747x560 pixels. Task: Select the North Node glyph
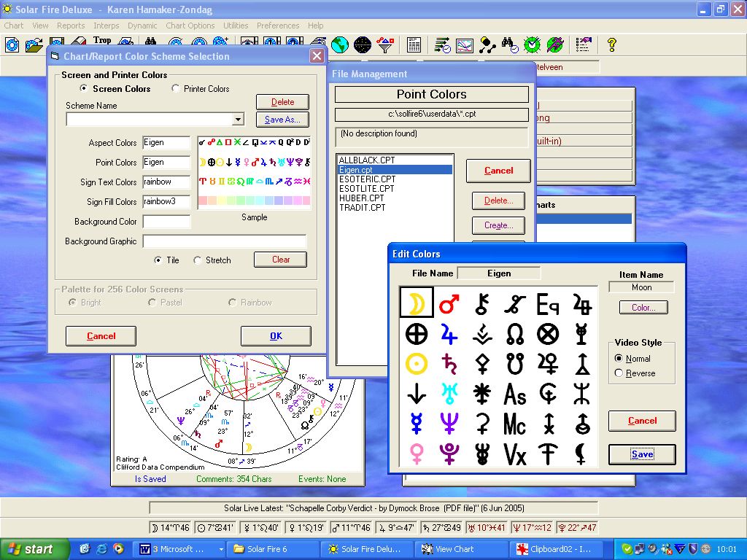[x=515, y=333]
